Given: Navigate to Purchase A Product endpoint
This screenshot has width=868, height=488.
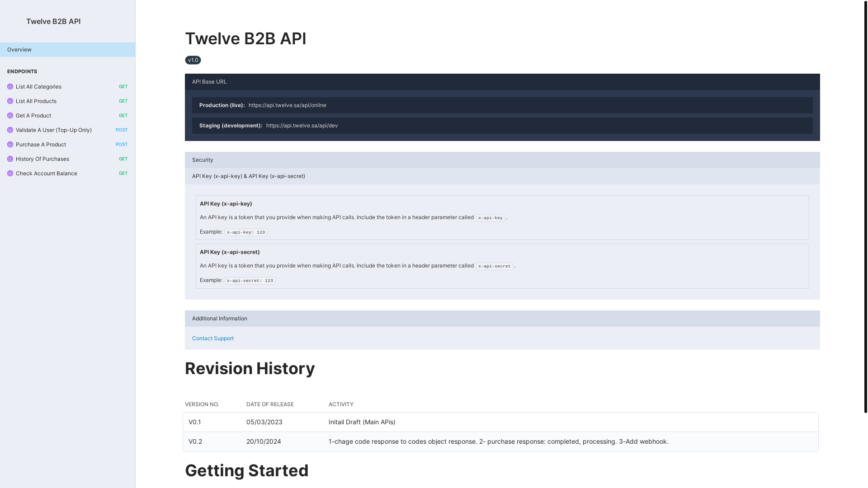Looking at the screenshot, I should 67,145.
